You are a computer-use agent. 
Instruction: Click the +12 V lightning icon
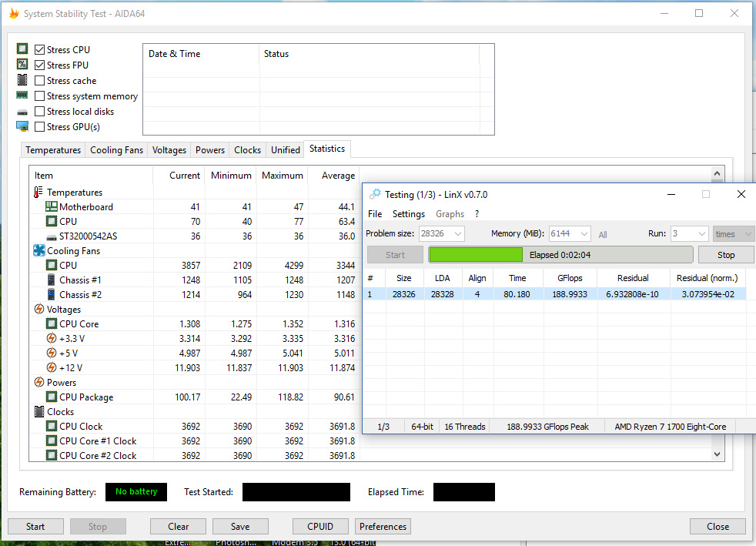pos(51,367)
